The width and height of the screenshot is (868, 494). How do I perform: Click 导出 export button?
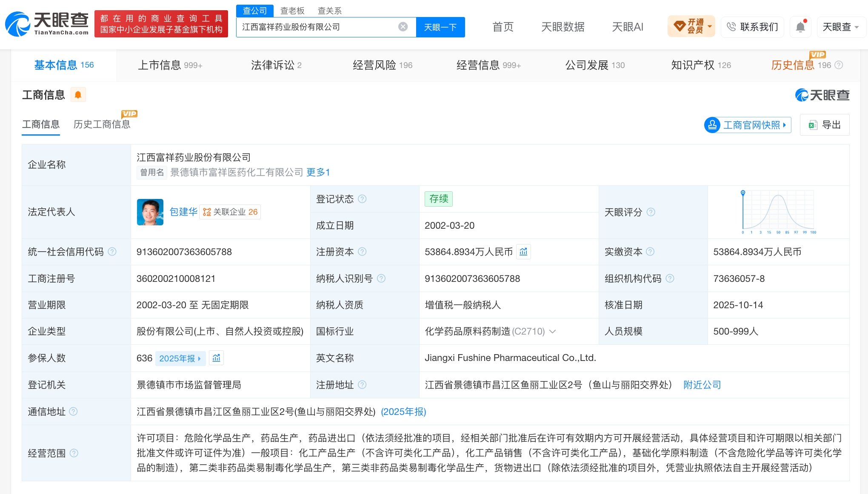[x=825, y=125]
